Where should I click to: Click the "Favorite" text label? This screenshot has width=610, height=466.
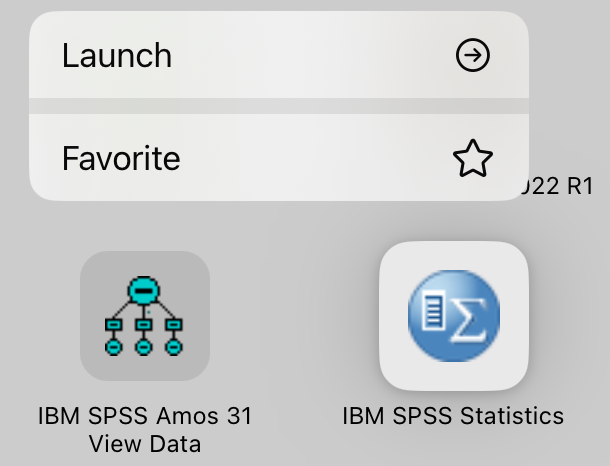(121, 159)
